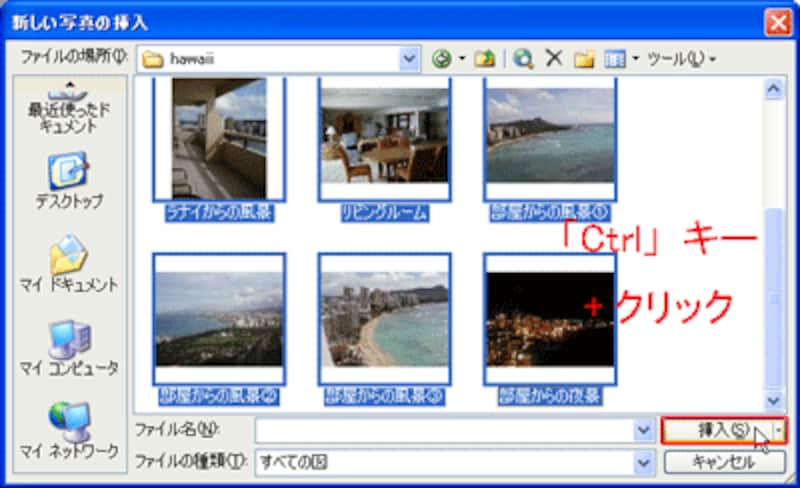This screenshot has width=800, height=488.
Task: Click the Views icon in toolbar
Action: click(615, 59)
